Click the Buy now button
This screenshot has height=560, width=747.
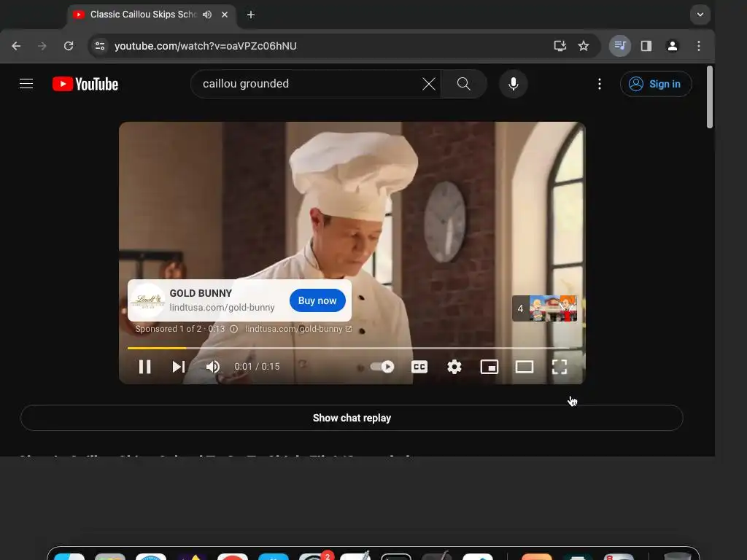(317, 300)
